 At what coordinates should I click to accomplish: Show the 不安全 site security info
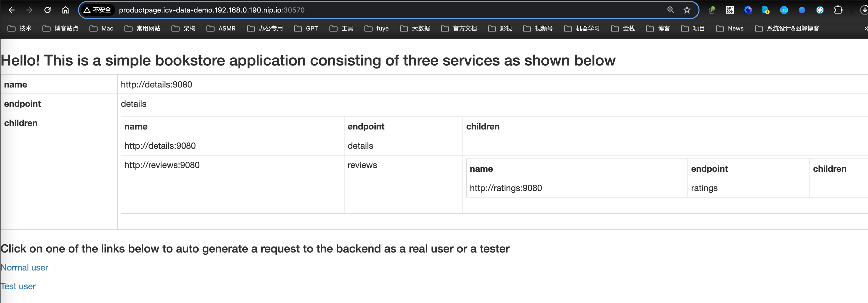[x=97, y=10]
